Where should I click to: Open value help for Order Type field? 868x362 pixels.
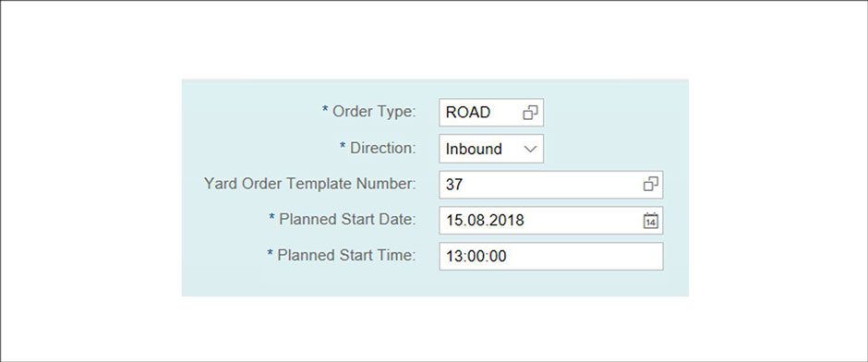point(530,113)
